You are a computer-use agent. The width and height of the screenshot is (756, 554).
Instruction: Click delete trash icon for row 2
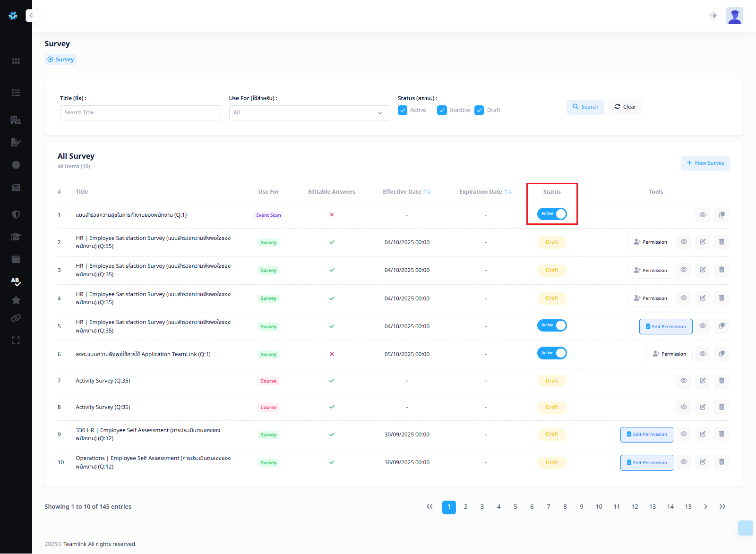pyautogui.click(x=722, y=242)
